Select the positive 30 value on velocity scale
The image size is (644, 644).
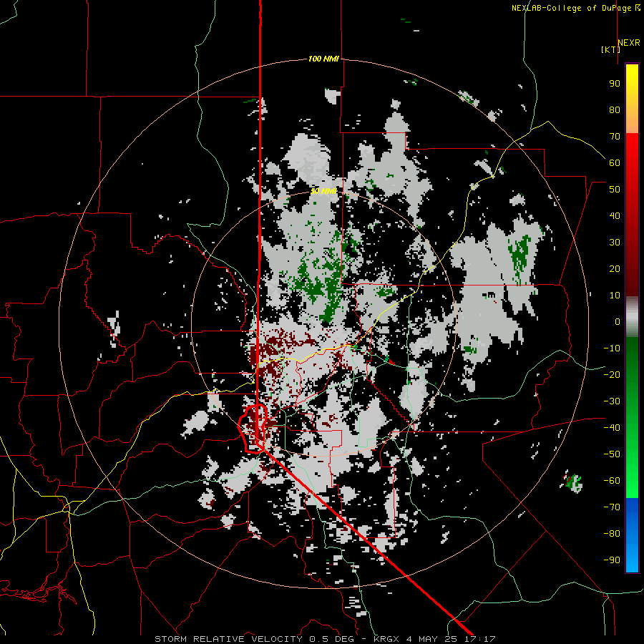[x=615, y=243]
